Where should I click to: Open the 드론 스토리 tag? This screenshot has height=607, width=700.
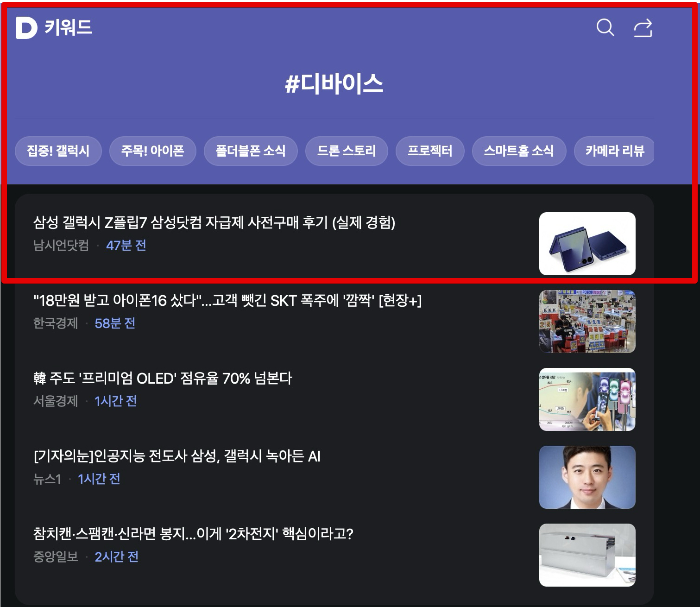click(347, 151)
